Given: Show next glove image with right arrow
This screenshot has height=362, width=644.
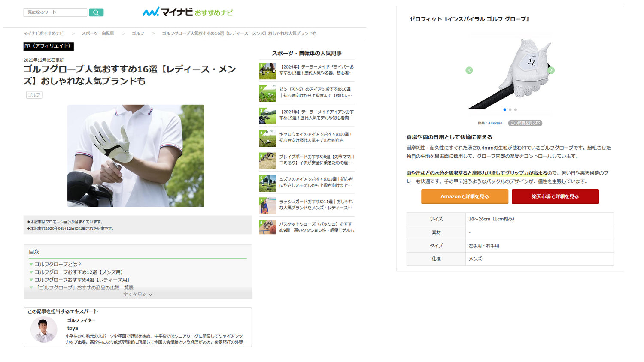Looking at the screenshot, I should coord(551,70).
